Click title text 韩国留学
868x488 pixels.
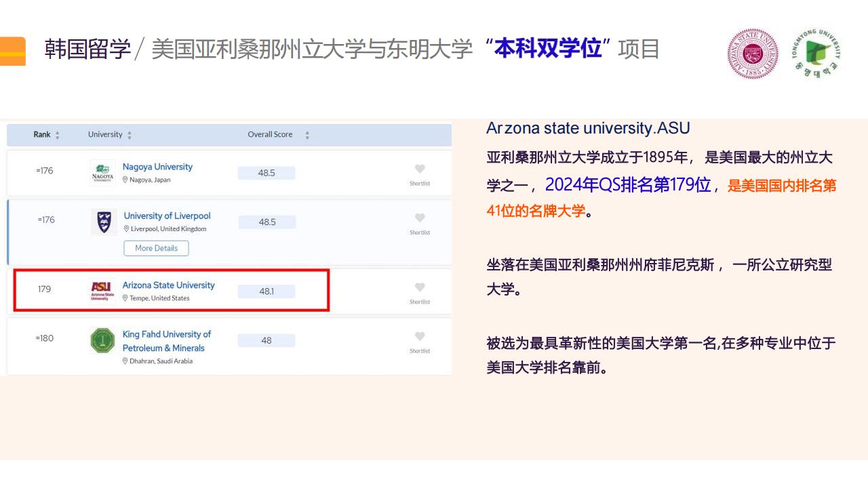87,49
